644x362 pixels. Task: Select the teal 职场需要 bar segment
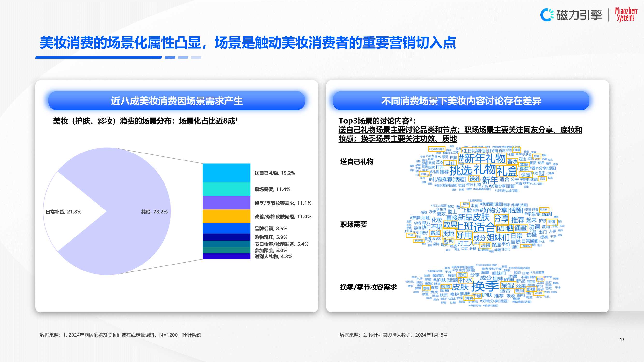226,189
